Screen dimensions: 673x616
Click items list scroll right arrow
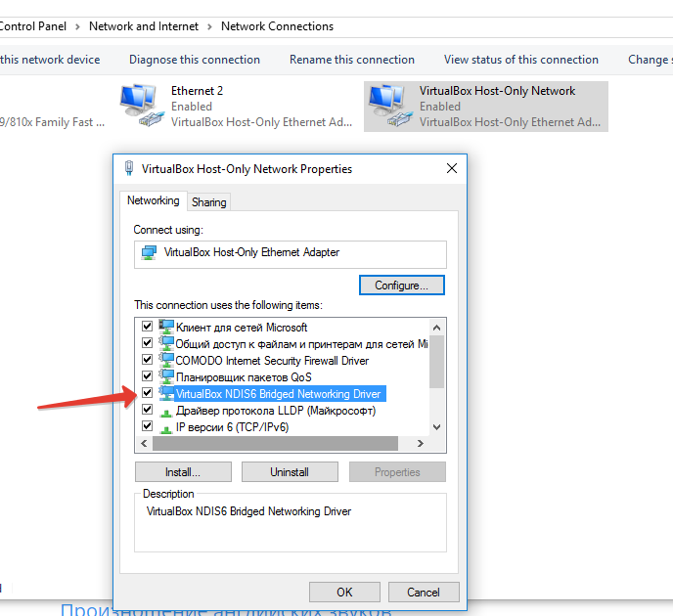(421, 444)
